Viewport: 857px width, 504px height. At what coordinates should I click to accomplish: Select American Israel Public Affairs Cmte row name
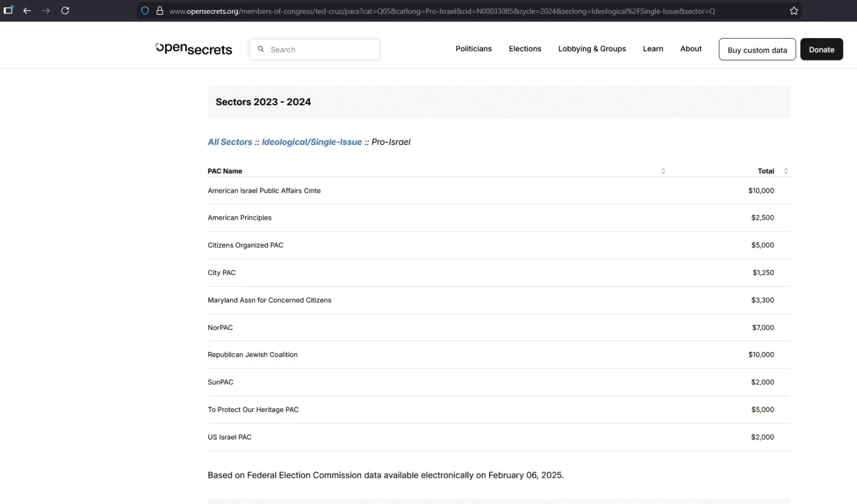[264, 191]
